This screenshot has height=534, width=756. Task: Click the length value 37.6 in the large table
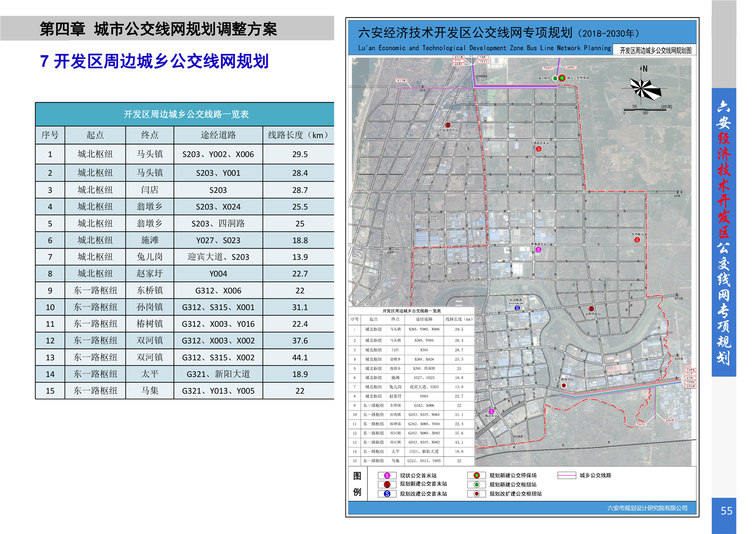[300, 341]
